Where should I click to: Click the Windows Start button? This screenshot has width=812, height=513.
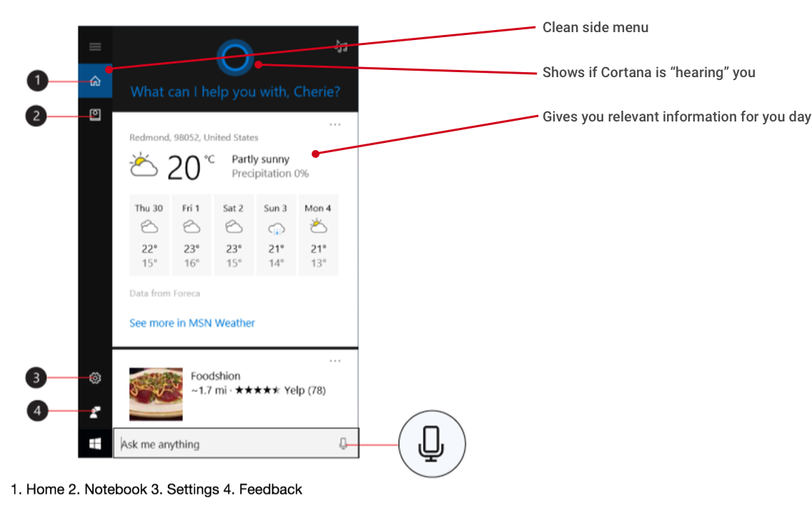(x=95, y=444)
